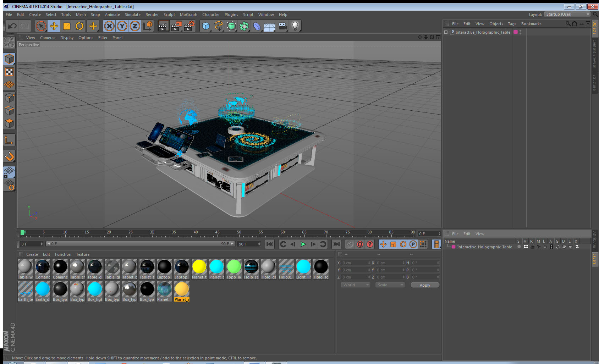Render to Picture Viewer icon

[x=176, y=26]
